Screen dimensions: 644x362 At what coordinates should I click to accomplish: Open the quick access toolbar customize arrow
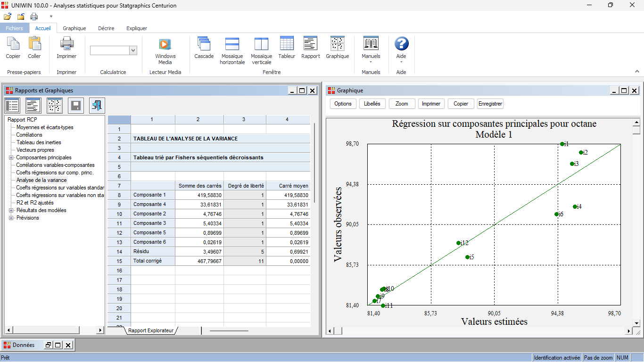pyautogui.click(x=51, y=16)
